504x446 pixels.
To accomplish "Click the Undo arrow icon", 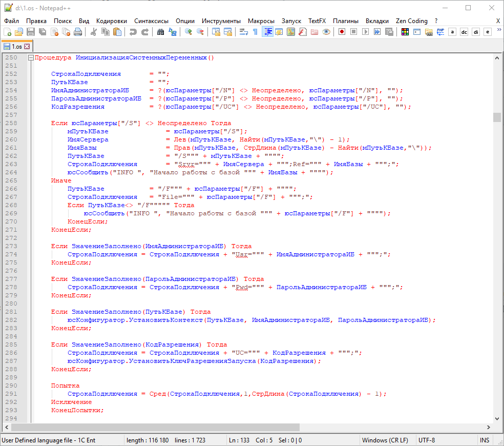I will point(133,32).
